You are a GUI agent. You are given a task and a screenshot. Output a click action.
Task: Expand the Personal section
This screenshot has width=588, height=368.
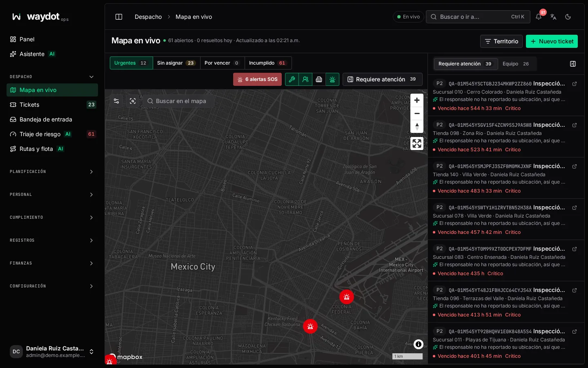pos(52,195)
